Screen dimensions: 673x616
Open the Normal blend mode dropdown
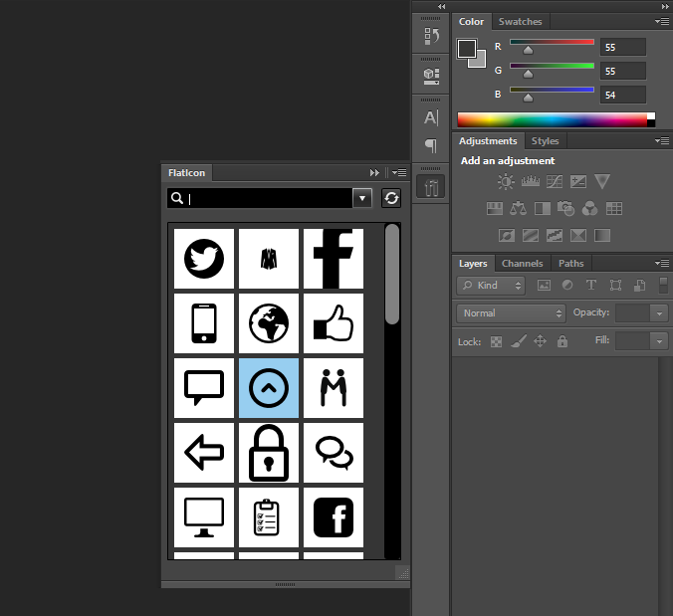(x=512, y=312)
